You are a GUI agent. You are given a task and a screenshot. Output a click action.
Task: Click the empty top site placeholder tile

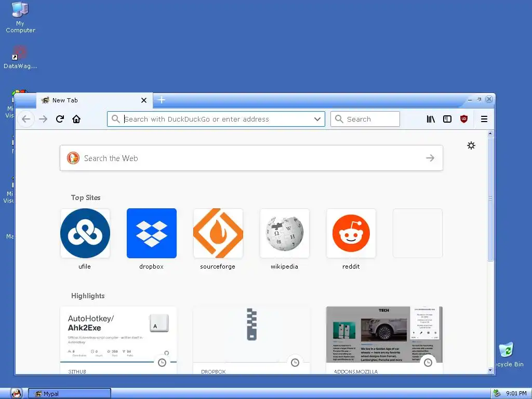coord(418,233)
